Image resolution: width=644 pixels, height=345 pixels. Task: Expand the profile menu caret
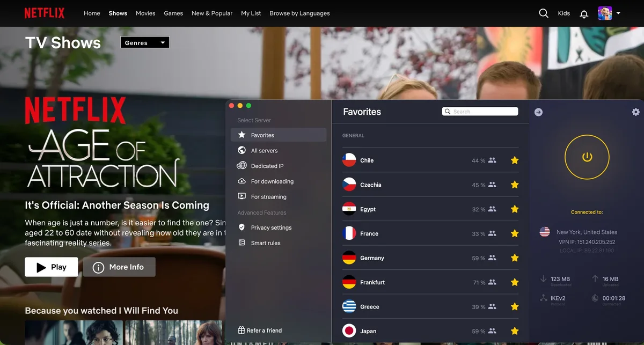coord(618,13)
